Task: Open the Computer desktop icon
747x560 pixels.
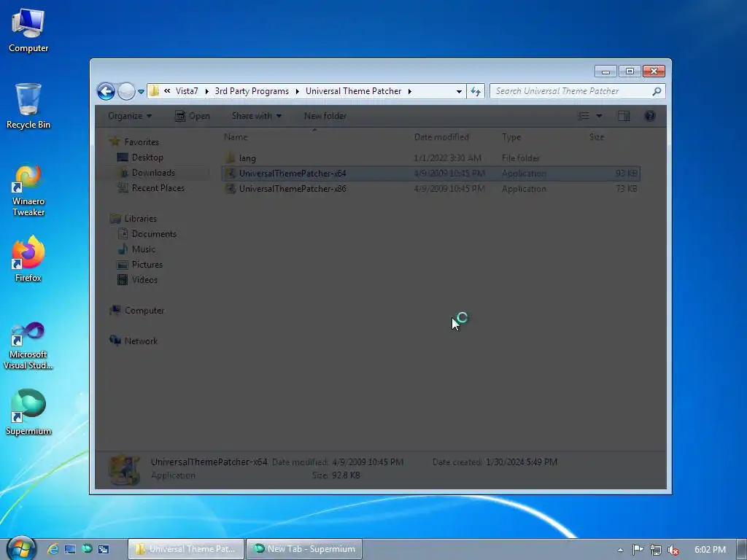Action: tap(28, 31)
